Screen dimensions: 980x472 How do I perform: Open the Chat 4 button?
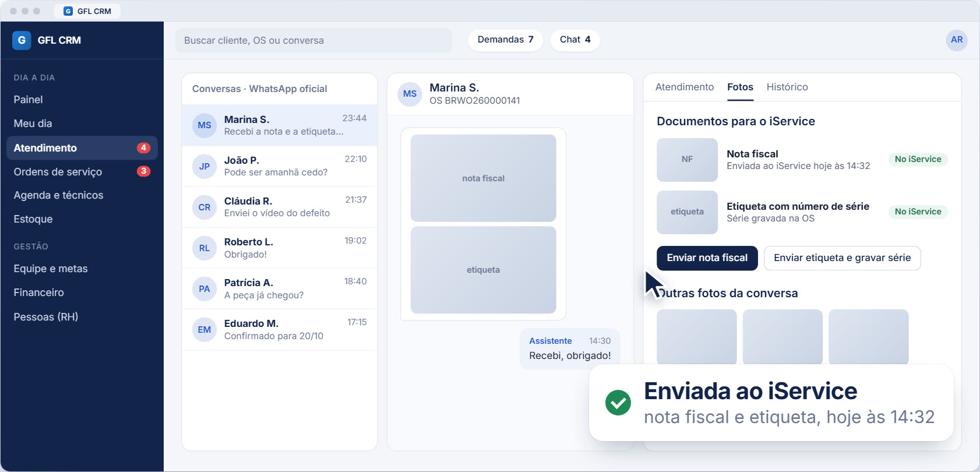(575, 40)
